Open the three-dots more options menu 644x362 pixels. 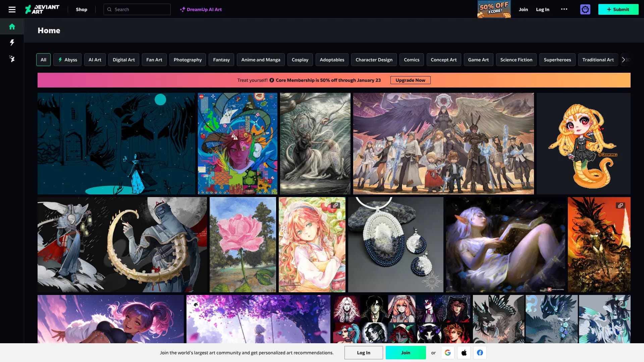(x=564, y=9)
